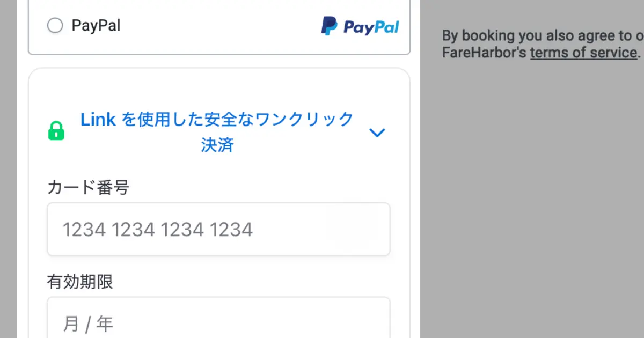Open the Link を使用した安全なワンクリック heading
This screenshot has width=644, height=338.
(x=217, y=119)
